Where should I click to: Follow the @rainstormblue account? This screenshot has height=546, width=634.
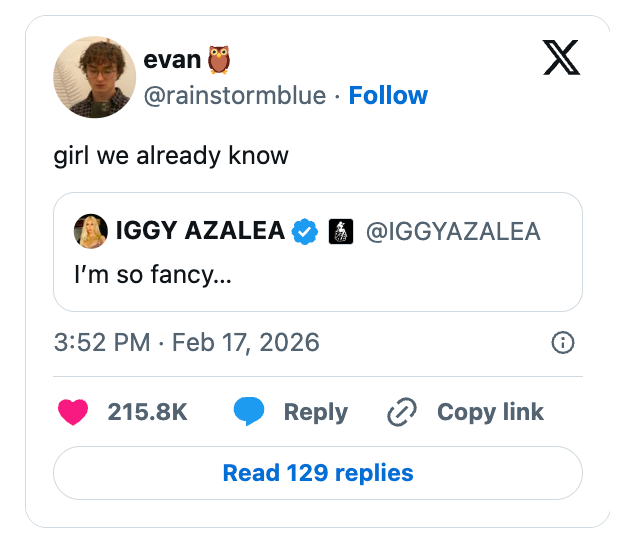coord(388,96)
